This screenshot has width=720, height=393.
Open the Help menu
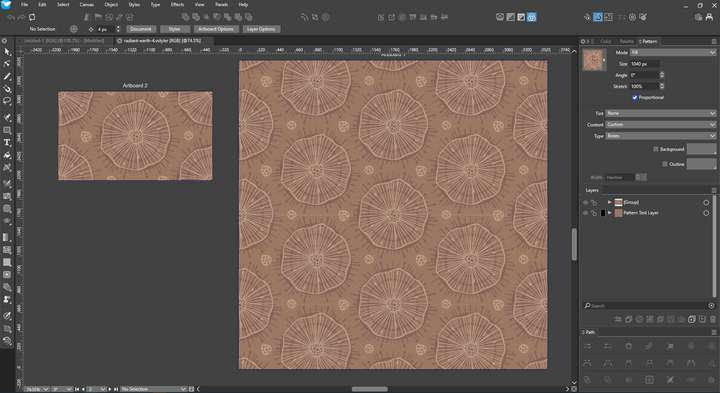pyautogui.click(x=243, y=5)
